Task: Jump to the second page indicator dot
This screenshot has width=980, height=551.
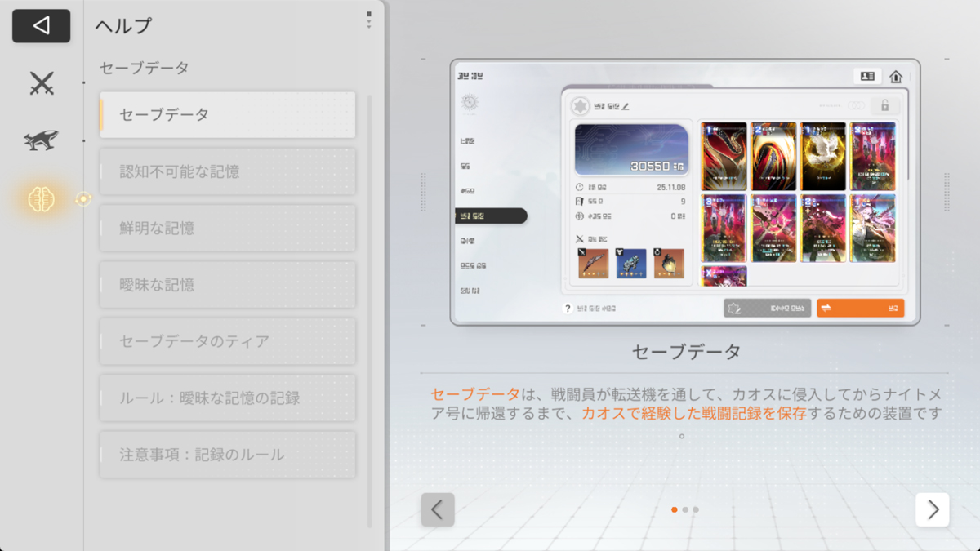Action: pyautogui.click(x=685, y=510)
